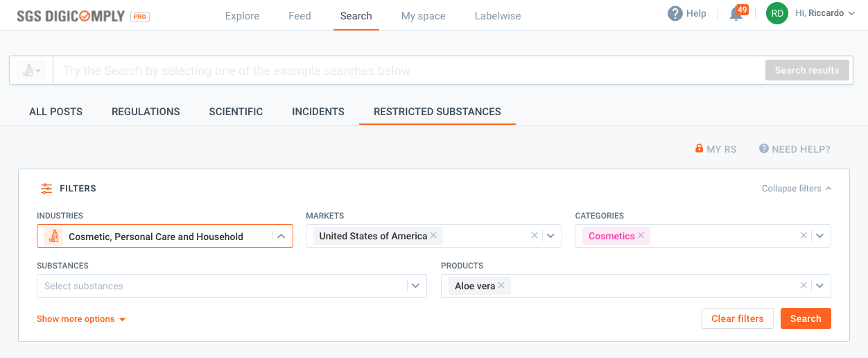Click the Need Help link

pos(795,149)
